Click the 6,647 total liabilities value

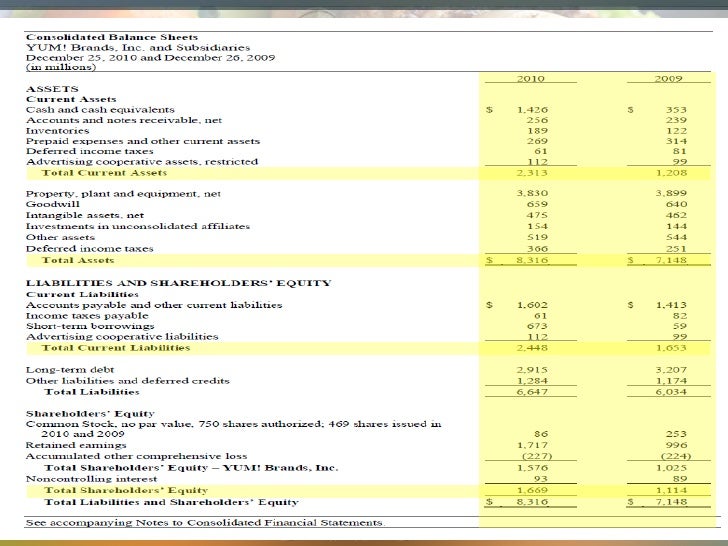tap(533, 392)
